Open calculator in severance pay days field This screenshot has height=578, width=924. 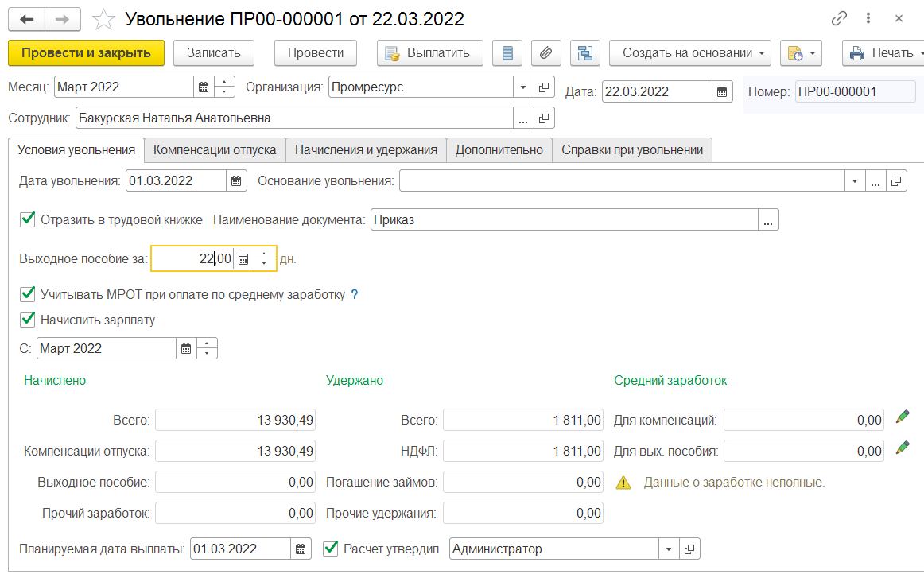pos(244,259)
